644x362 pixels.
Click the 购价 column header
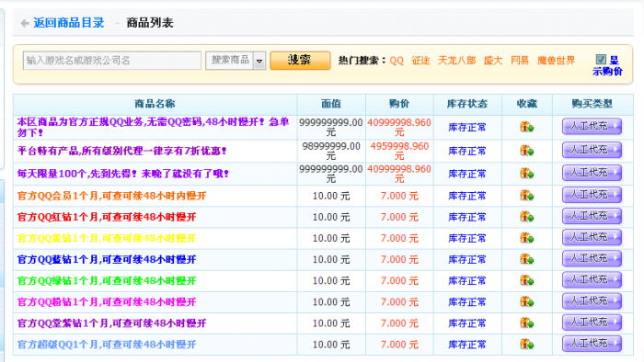[x=399, y=104]
